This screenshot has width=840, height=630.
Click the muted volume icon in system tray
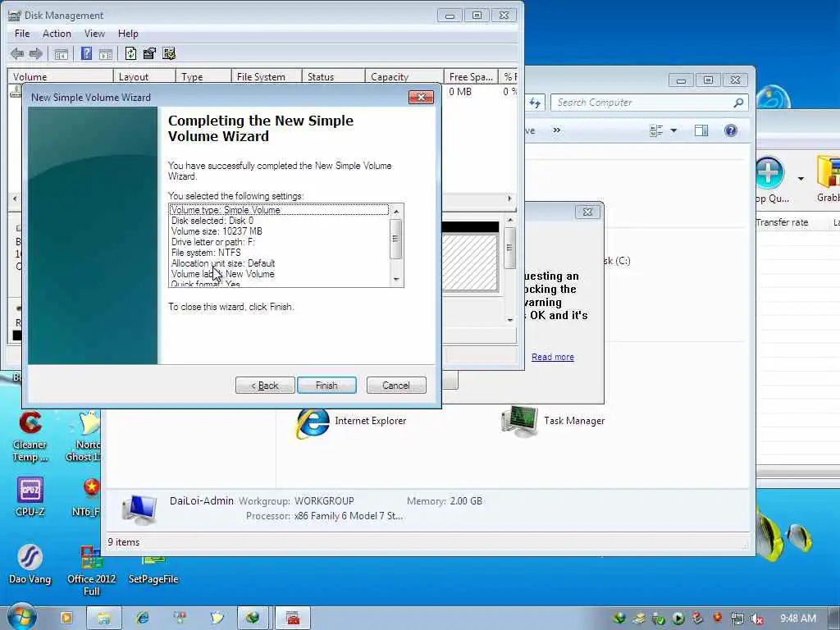point(757,619)
